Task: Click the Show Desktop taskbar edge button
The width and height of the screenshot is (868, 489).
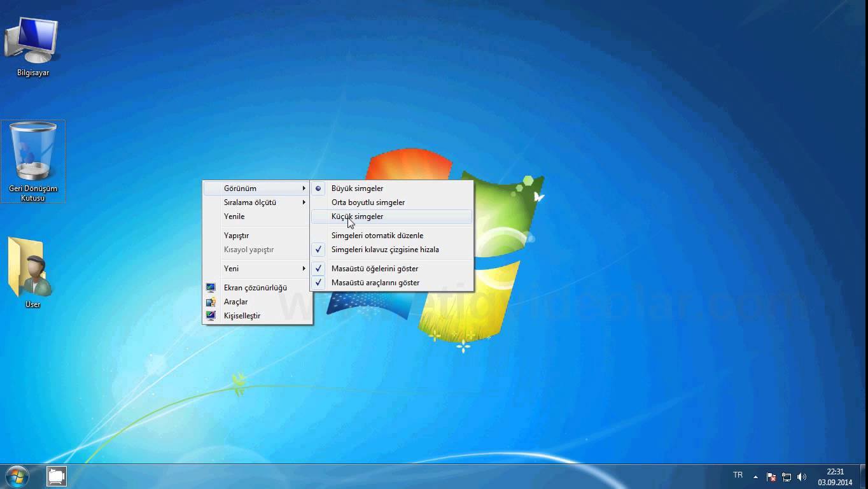Action: click(x=864, y=477)
